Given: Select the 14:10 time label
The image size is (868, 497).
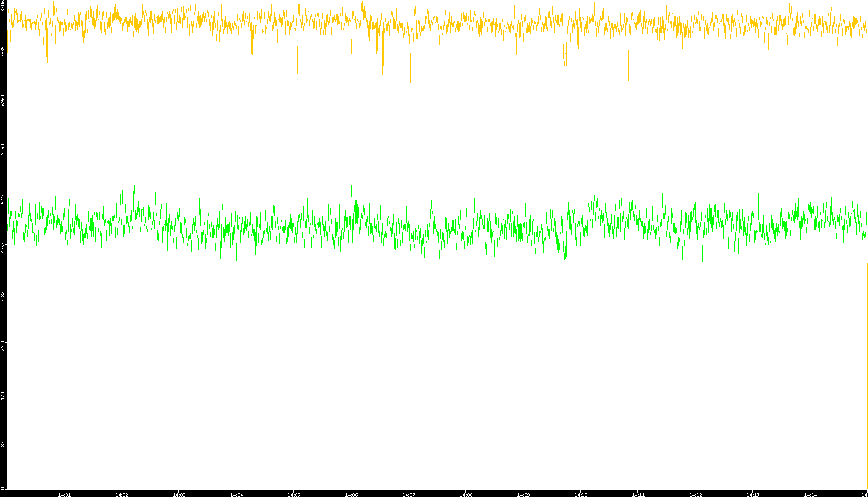Looking at the screenshot, I should (581, 495).
